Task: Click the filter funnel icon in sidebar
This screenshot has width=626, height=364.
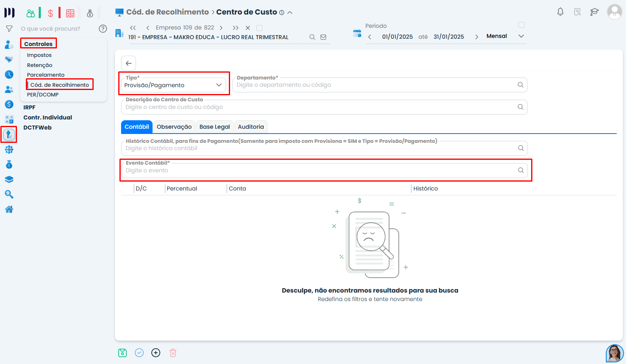Action: click(9, 29)
